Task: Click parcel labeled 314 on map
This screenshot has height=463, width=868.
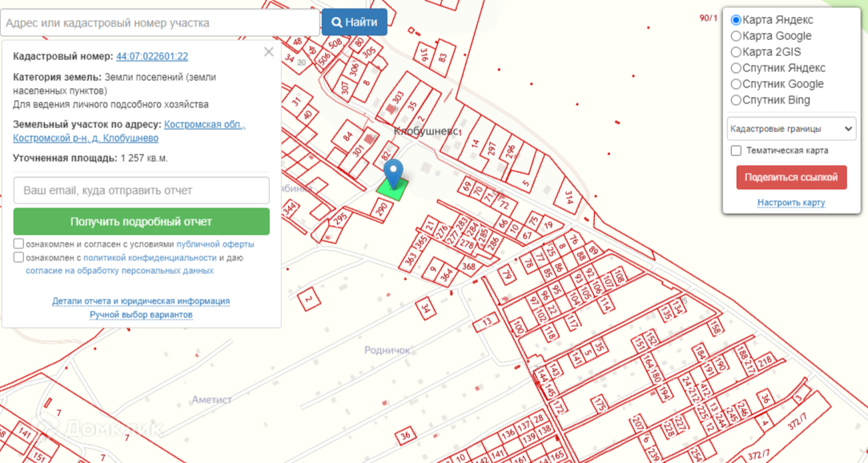Action: (x=569, y=197)
